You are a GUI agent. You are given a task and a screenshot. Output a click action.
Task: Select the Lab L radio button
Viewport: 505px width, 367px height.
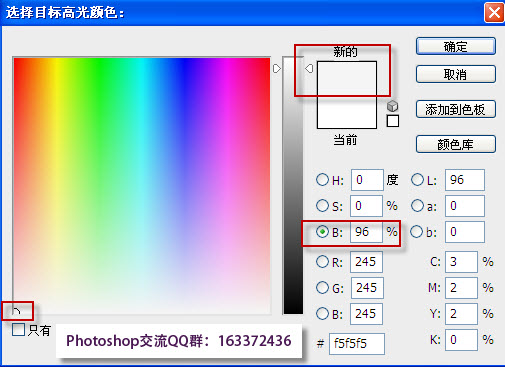point(417,180)
